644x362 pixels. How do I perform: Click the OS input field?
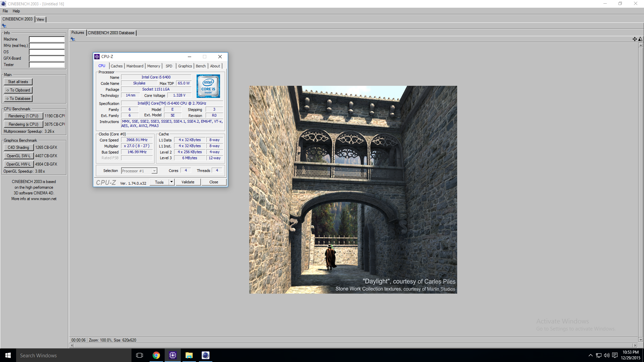[47, 52]
